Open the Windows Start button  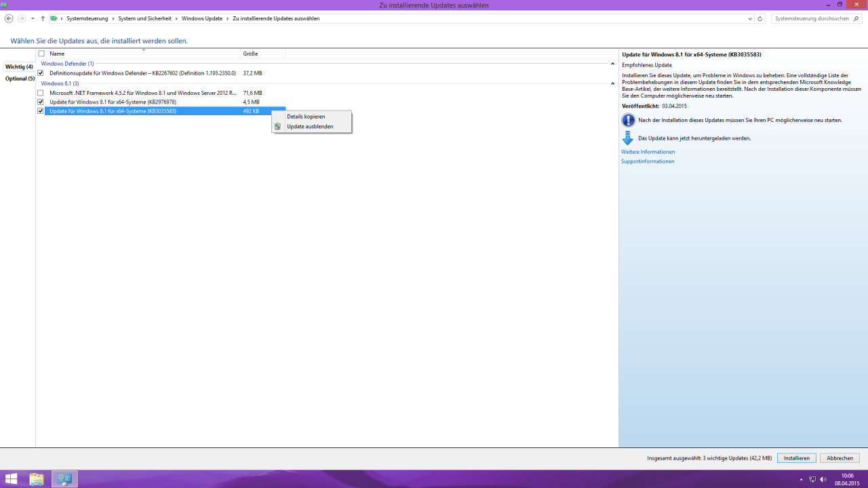tap(11, 479)
